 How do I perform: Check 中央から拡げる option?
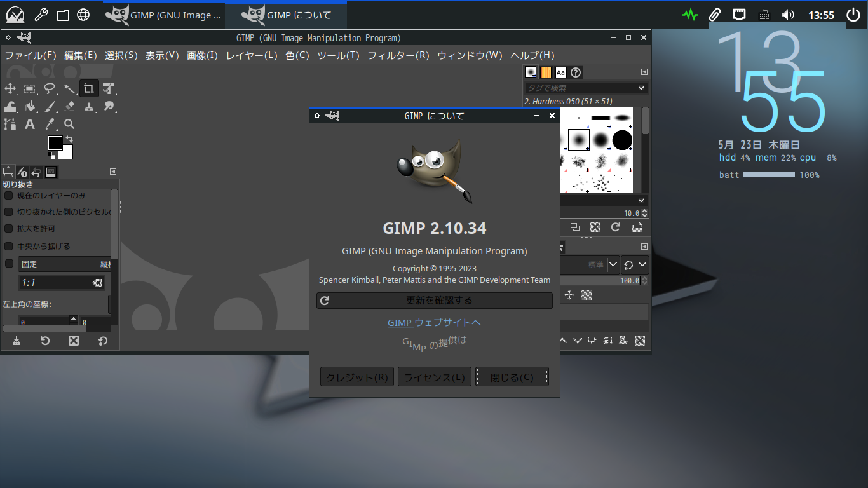tap(9, 246)
